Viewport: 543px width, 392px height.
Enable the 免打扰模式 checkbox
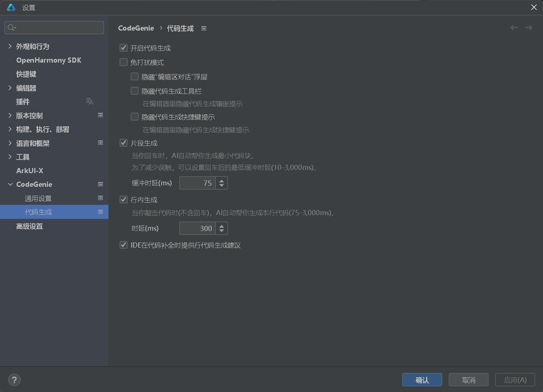tap(124, 62)
